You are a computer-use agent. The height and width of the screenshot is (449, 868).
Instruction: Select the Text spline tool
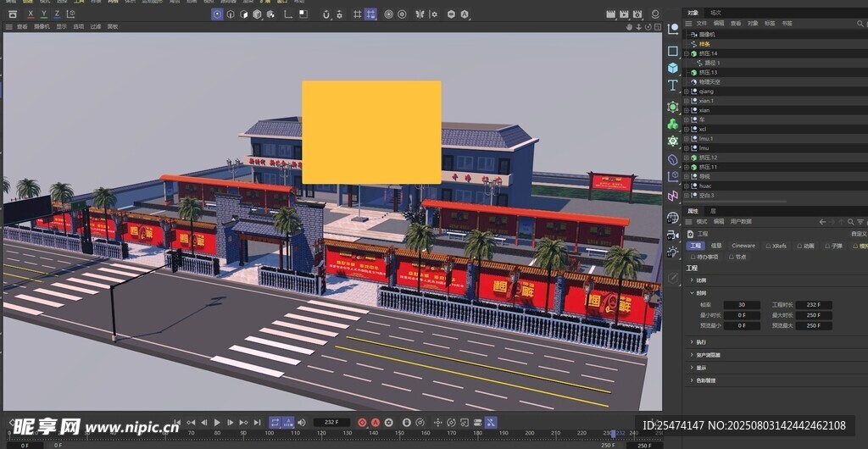(x=673, y=86)
